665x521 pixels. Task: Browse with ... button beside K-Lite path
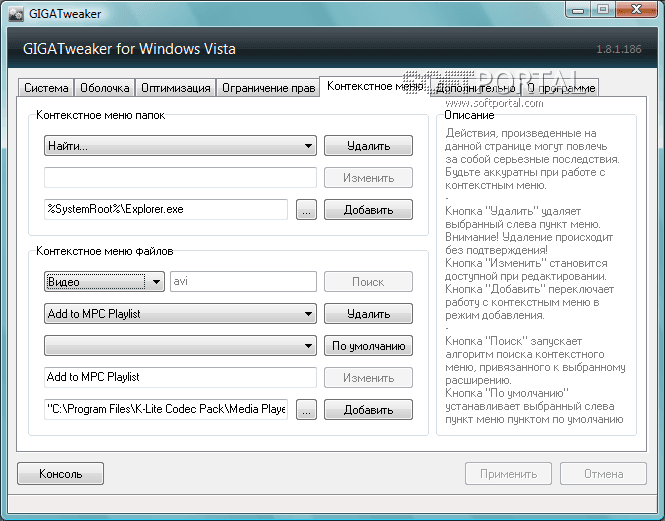306,409
